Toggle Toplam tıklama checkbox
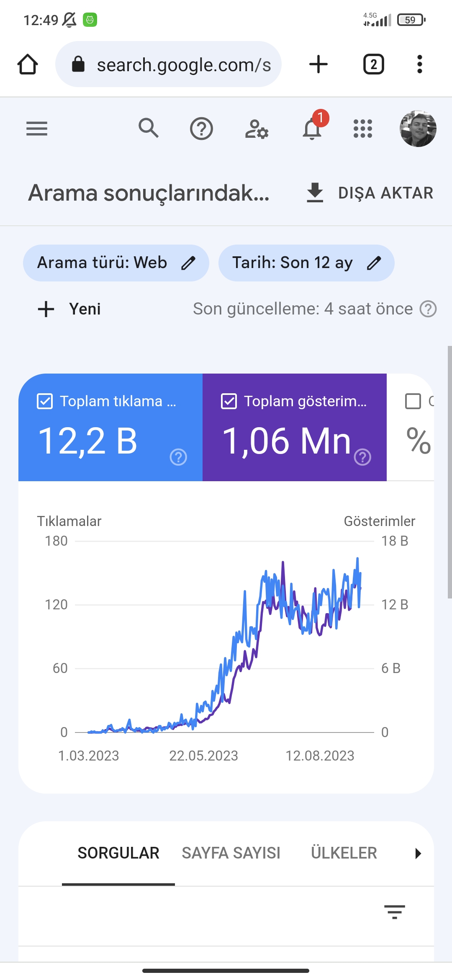Image resolution: width=452 pixels, height=980 pixels. coord(45,401)
